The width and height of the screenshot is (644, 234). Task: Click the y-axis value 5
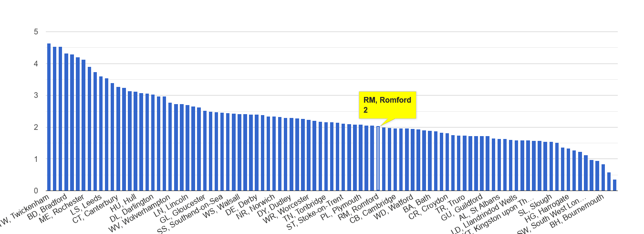[x=36, y=32]
